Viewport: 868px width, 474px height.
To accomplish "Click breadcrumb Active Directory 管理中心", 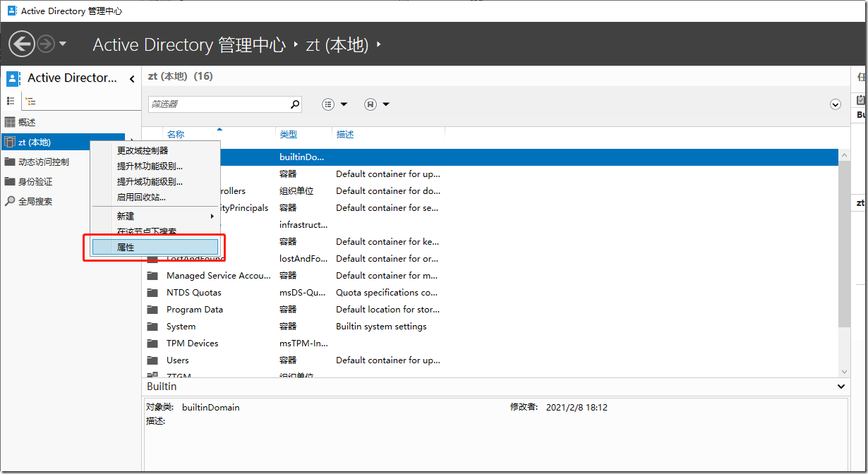I will click(x=189, y=45).
